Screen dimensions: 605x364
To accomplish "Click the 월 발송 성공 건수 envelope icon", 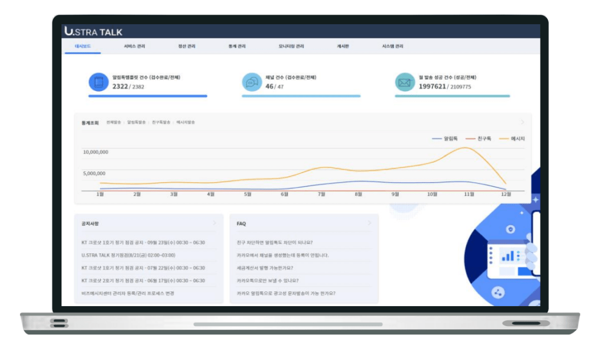I will pyautogui.click(x=405, y=82).
